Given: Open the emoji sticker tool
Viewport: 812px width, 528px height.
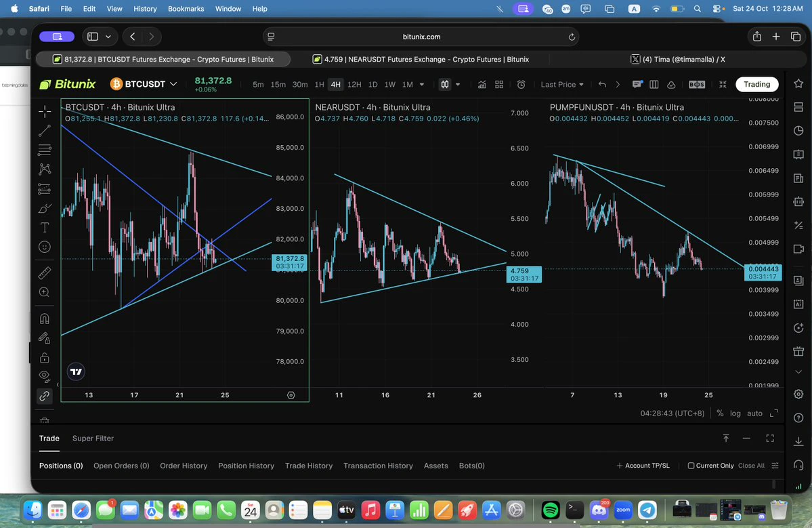Looking at the screenshot, I should [45, 247].
